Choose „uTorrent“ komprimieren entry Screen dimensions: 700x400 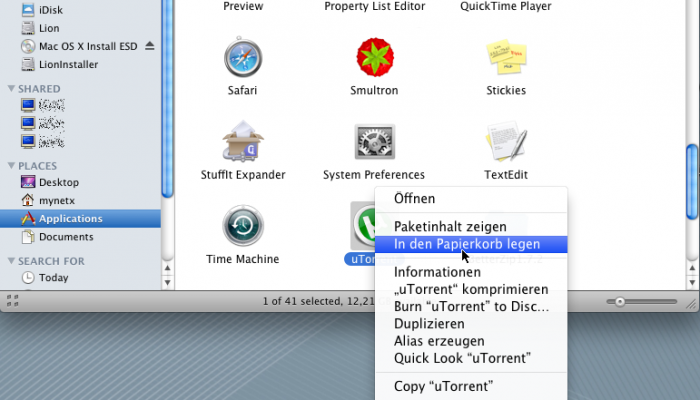471,289
